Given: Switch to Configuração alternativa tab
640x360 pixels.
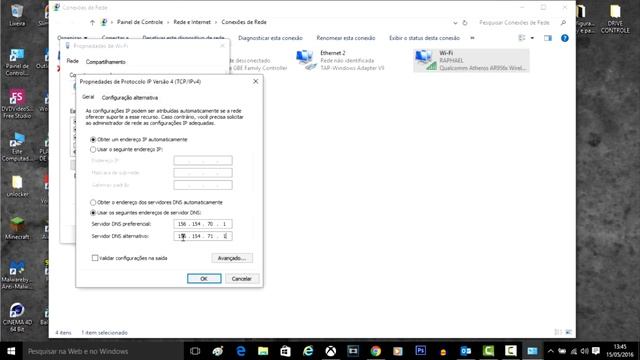Looking at the screenshot, I should (130, 98).
